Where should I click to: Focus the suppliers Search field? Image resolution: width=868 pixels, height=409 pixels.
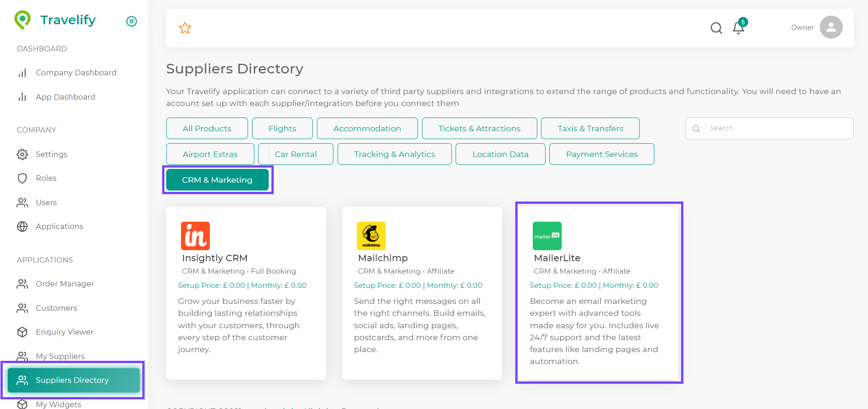tap(778, 129)
